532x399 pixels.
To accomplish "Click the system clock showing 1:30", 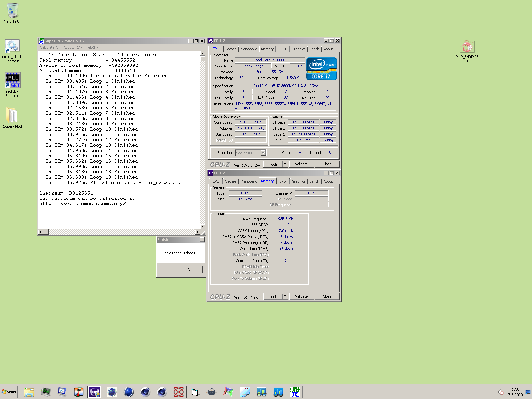I will [515, 389].
